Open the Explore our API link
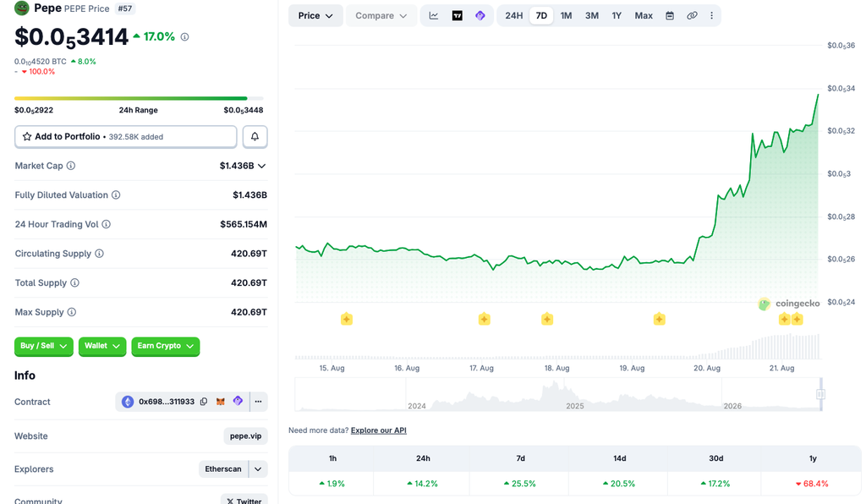This screenshot has width=866, height=504. point(378,430)
